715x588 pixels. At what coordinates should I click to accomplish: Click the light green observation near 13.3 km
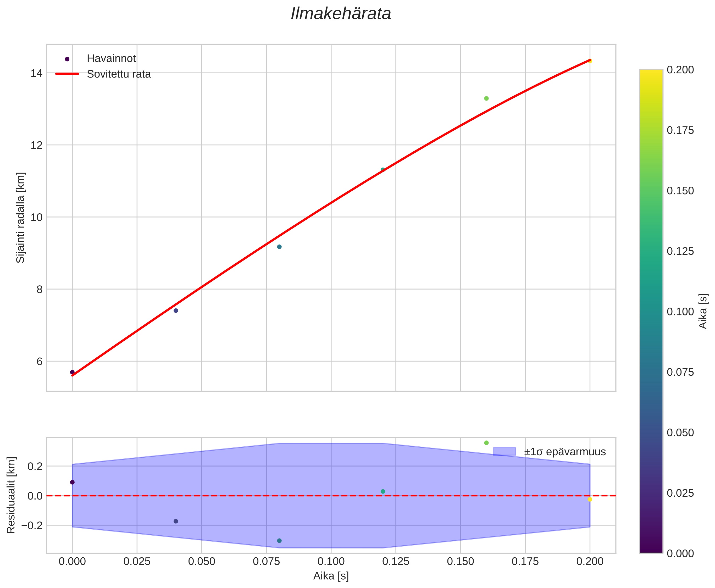(486, 98)
